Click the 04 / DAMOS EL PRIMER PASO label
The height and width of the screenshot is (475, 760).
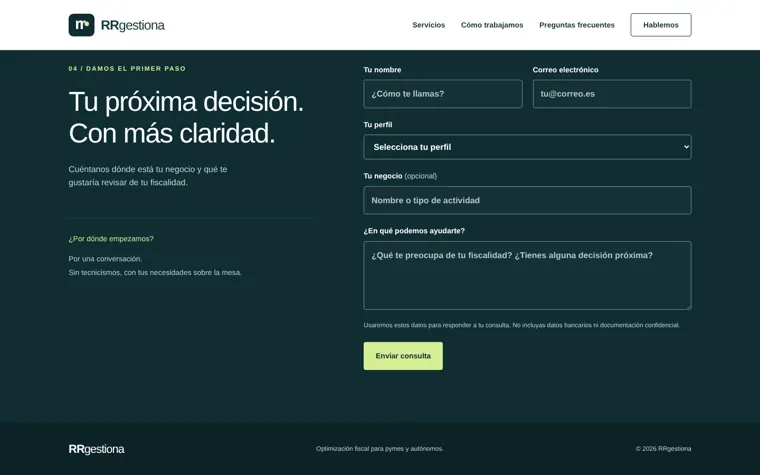coord(127,69)
